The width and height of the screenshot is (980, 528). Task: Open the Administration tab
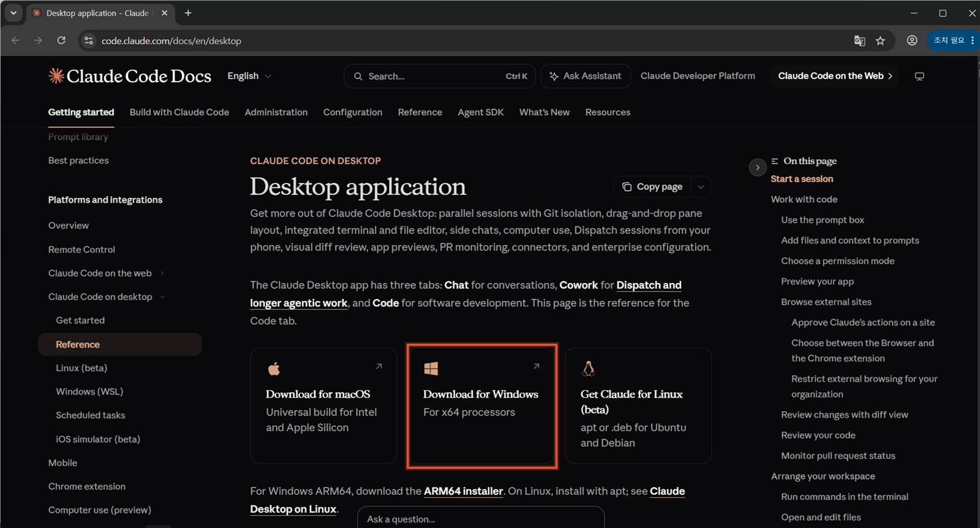(276, 112)
